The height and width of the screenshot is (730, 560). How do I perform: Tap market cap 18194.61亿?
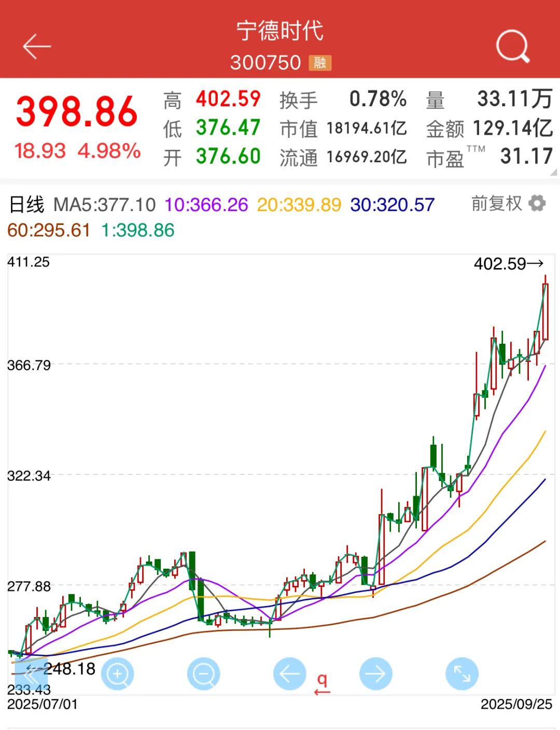(x=367, y=128)
